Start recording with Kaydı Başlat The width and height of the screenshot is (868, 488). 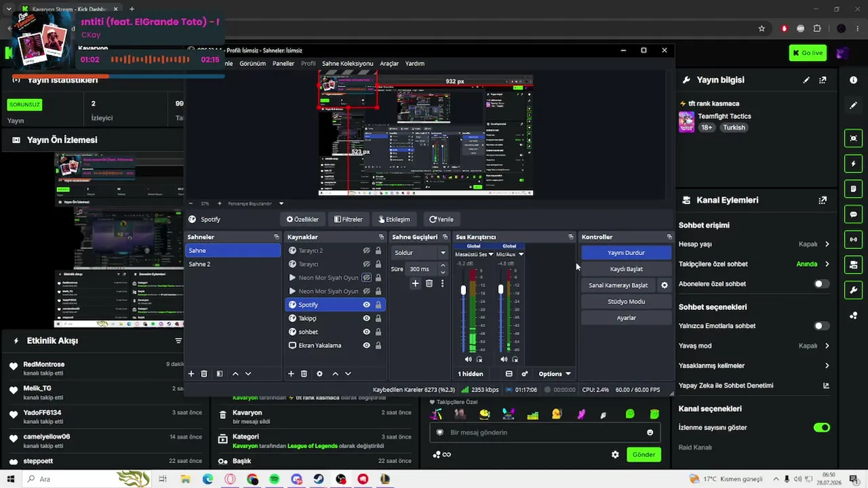pos(626,269)
